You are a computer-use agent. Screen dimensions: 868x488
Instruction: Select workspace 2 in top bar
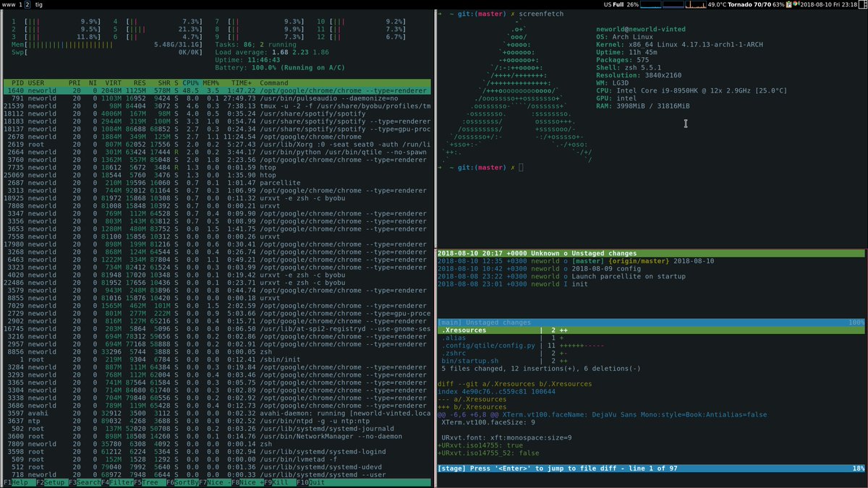coord(27,4)
